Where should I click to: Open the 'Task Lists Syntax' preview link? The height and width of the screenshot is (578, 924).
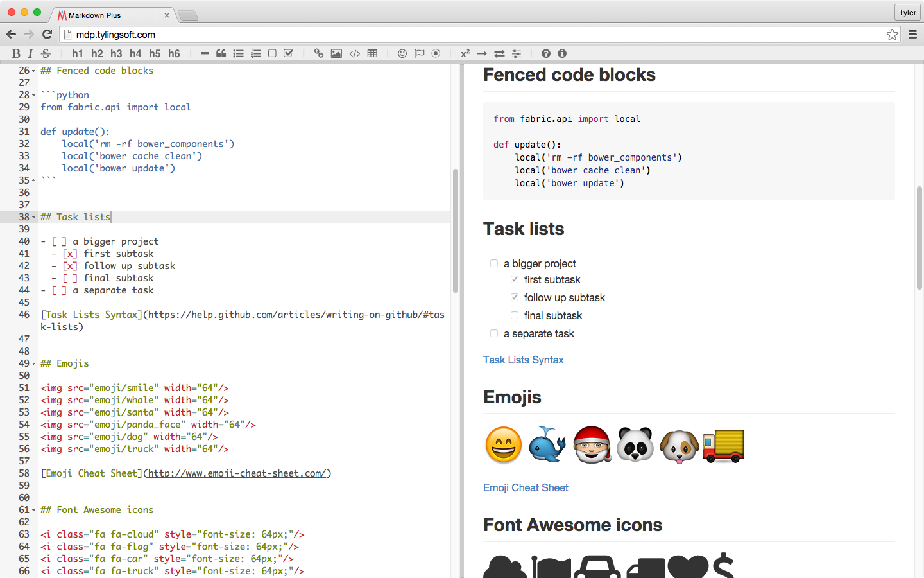pos(524,360)
